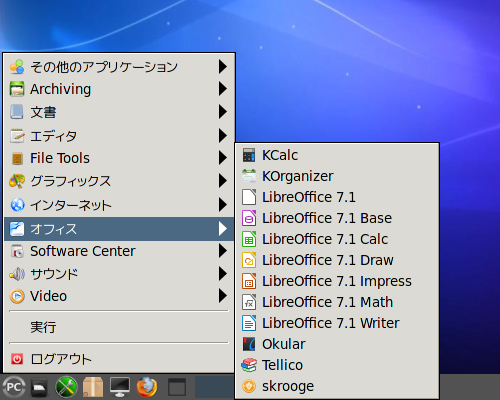The width and height of the screenshot is (500, 400).
Task: Expand the Video submenu arrow
Action: [x=223, y=296]
